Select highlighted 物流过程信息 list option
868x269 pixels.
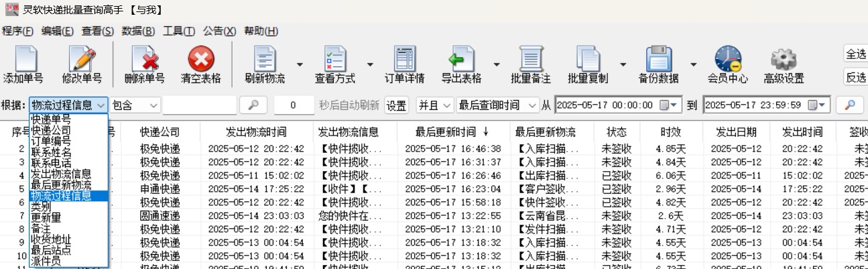coord(68,196)
